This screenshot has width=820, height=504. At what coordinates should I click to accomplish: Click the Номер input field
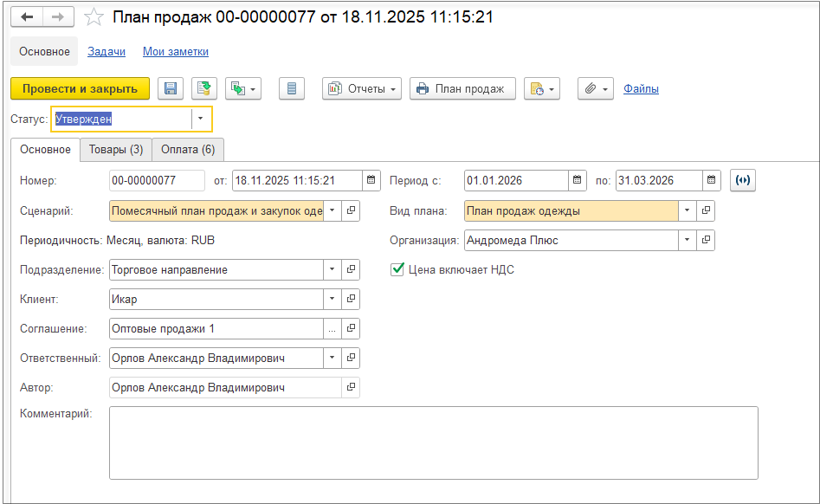point(157,180)
